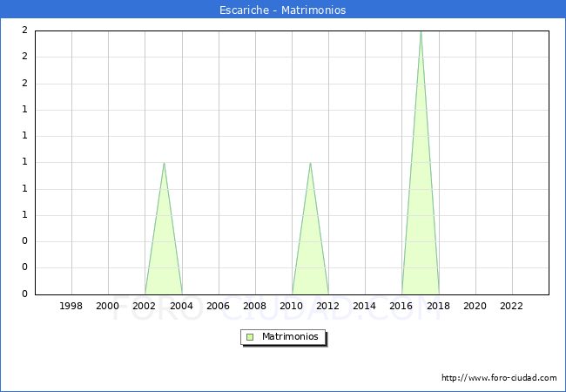
Task: Click the 2004 x-axis label
Action: [182, 306]
